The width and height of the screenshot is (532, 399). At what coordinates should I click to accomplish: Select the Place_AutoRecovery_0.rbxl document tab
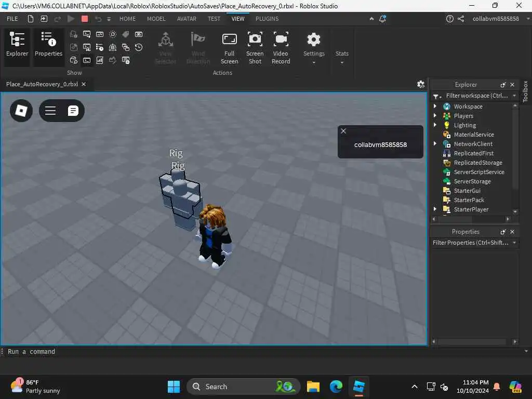tap(42, 84)
